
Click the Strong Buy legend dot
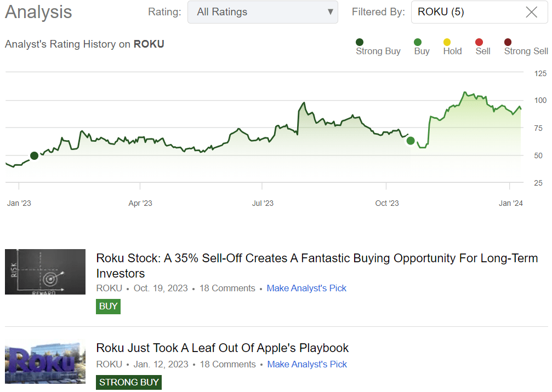click(360, 42)
